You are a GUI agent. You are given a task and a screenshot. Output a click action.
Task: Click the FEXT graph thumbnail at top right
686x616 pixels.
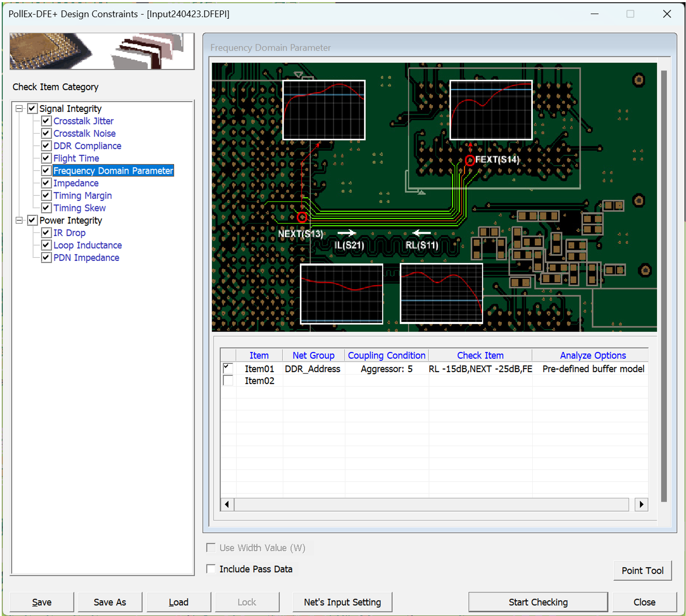click(491, 110)
